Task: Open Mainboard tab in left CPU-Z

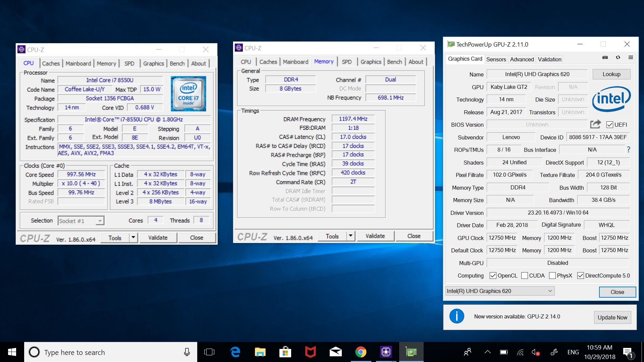Action: click(78, 63)
